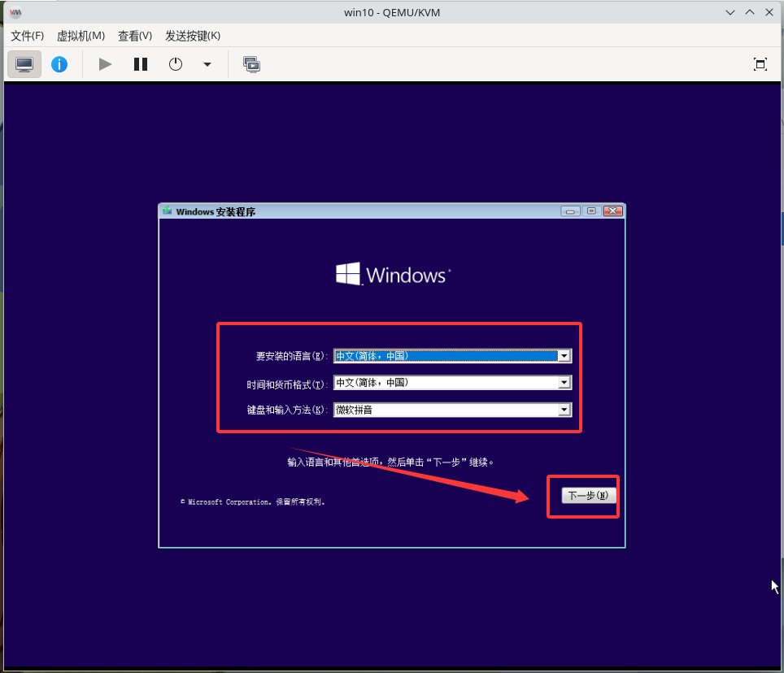Maximize the Windows 安装程序 dialog
Viewport: 784px width, 673px height.
coord(591,211)
